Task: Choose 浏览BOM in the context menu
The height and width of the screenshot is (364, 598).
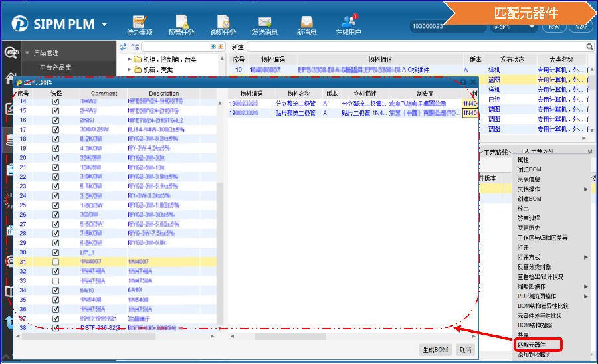Action: pyautogui.click(x=530, y=169)
